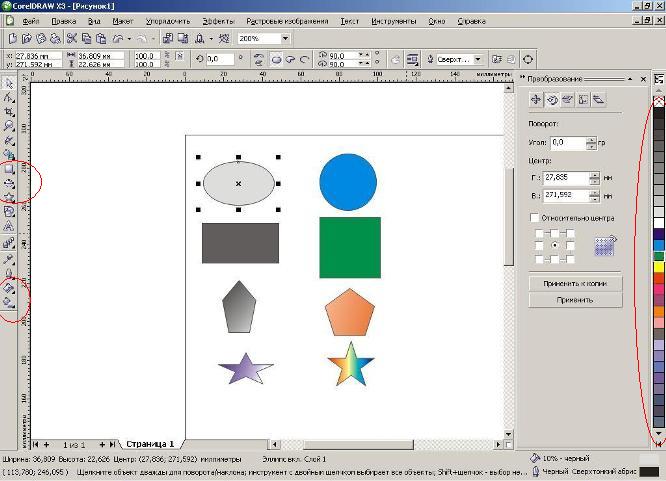Select center anchor point radio
Viewport: 666px width, 481px height.
(x=554, y=246)
